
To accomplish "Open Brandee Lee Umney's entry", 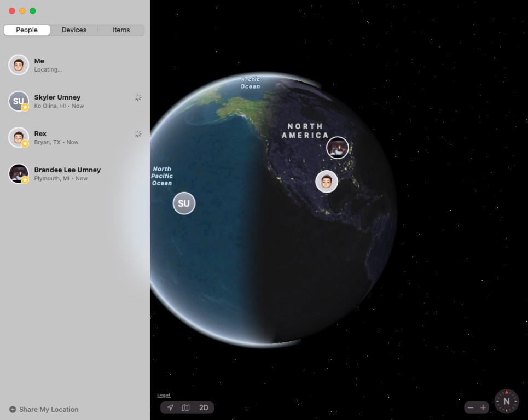I will 67,173.
